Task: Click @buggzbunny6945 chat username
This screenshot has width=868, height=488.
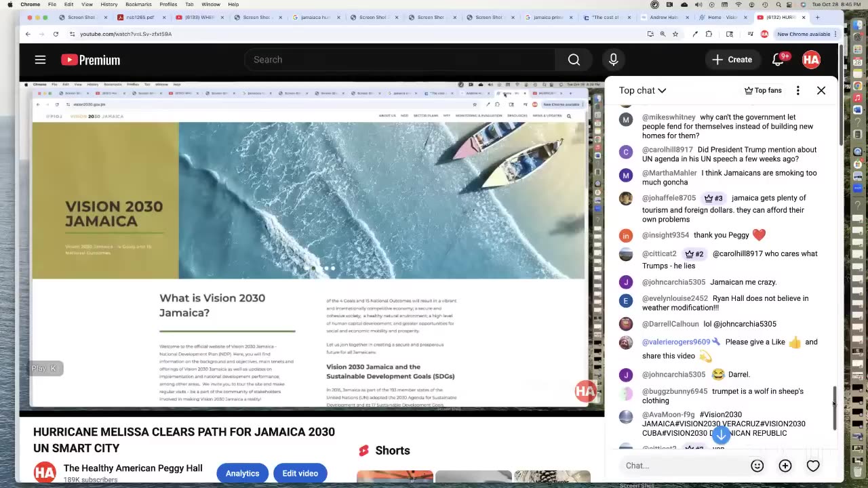Action: coord(675,391)
